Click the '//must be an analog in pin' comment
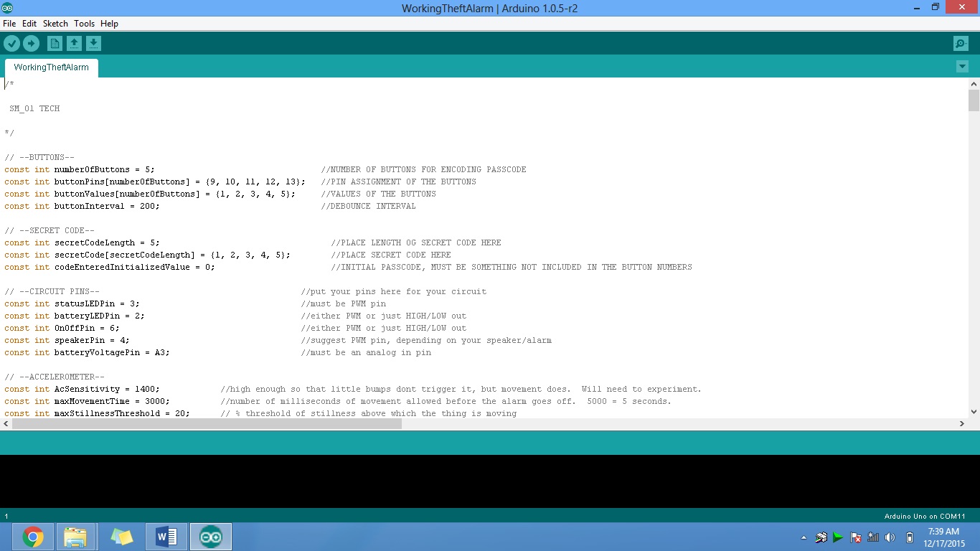Image resolution: width=980 pixels, height=551 pixels. [366, 353]
